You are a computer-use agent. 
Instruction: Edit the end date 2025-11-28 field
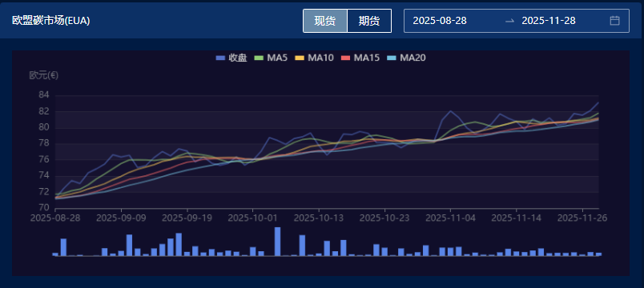pyautogui.click(x=549, y=21)
